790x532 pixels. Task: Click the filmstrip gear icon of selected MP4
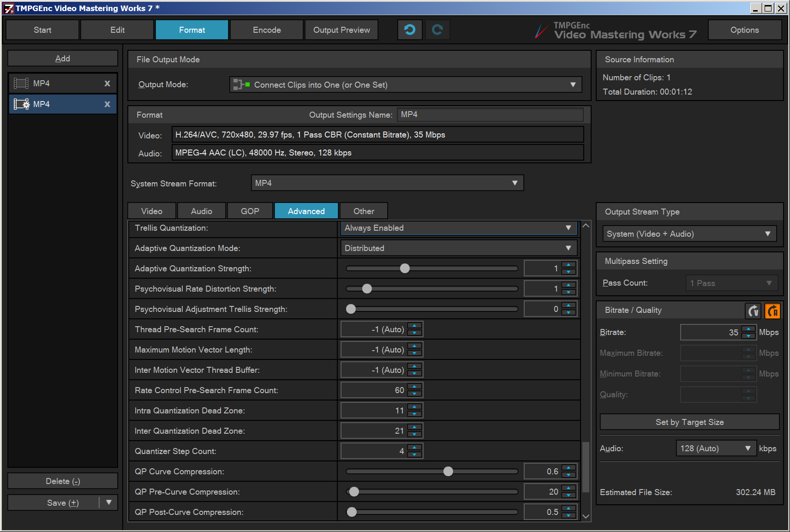(21, 104)
